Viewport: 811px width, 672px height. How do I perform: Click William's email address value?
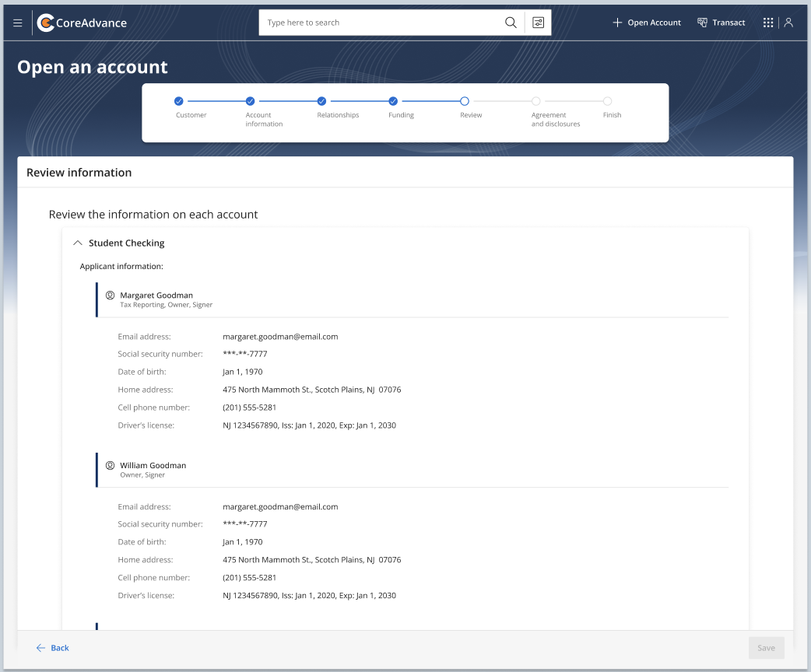tap(280, 506)
